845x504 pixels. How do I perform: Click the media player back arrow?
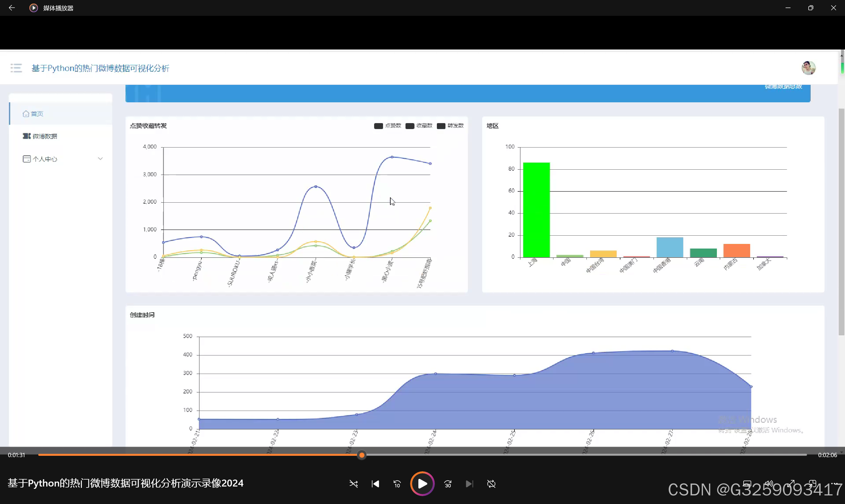(x=12, y=8)
